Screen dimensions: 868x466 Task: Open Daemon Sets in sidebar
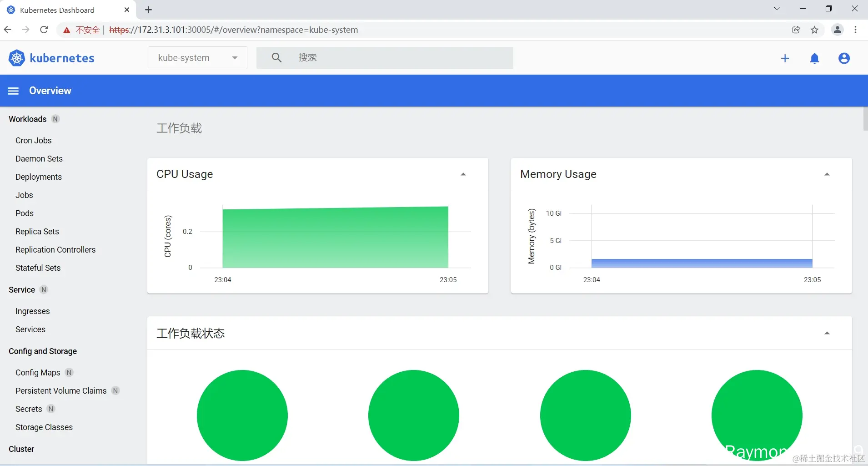pyautogui.click(x=39, y=158)
